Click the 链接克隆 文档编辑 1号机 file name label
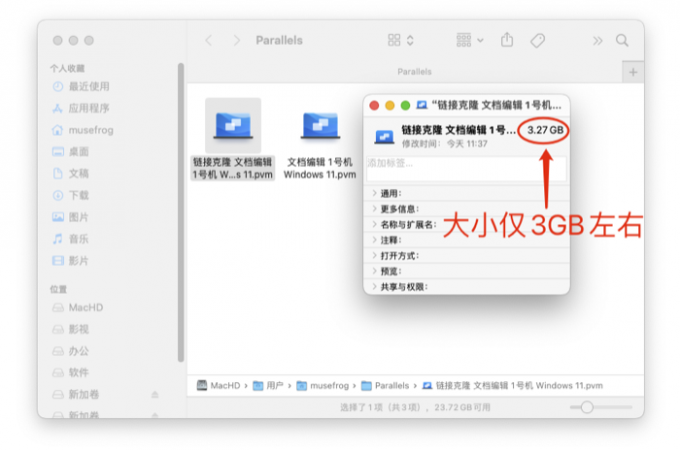 click(x=233, y=168)
